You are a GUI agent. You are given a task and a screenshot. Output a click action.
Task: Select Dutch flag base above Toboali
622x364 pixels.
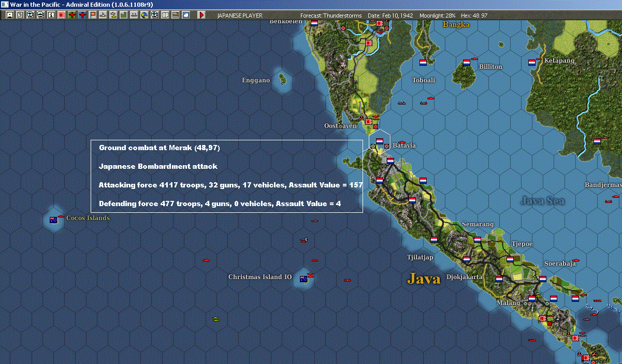coord(423,63)
